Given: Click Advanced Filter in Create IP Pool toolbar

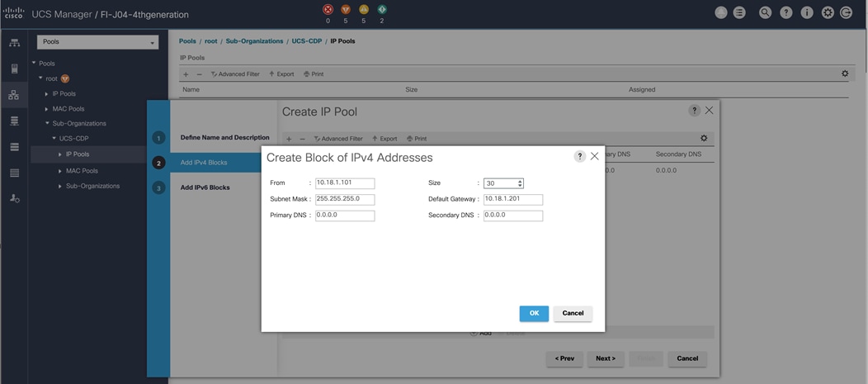Looking at the screenshot, I should point(337,139).
